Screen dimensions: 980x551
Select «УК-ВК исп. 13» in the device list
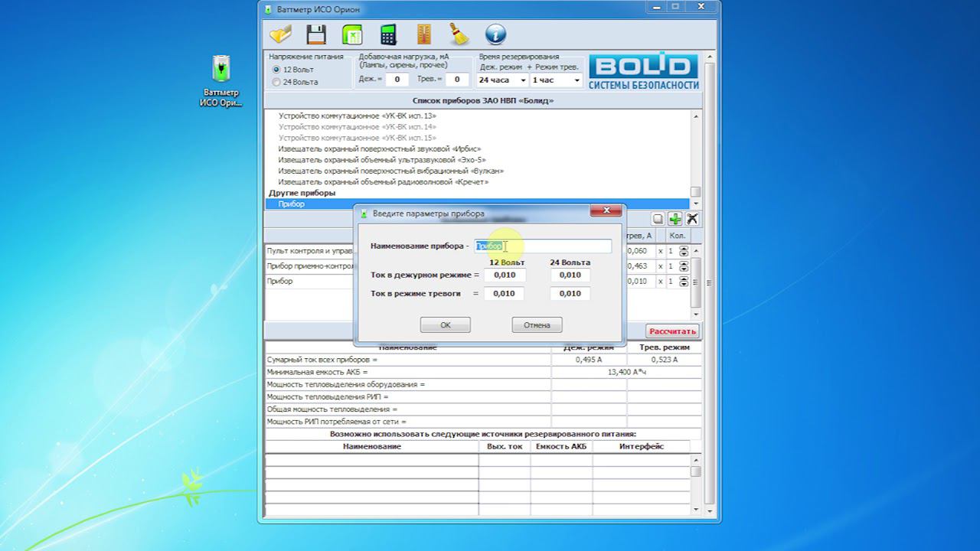coord(358,116)
